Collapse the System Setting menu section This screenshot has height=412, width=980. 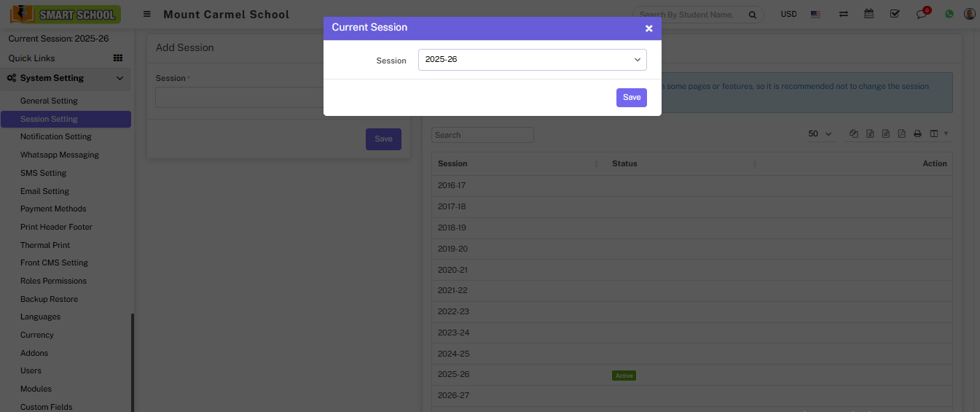pos(119,78)
